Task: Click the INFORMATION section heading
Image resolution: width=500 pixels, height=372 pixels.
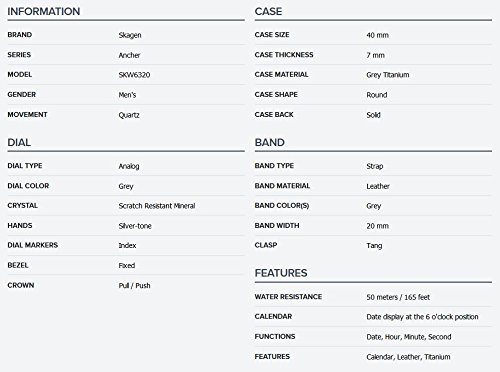Action: (x=44, y=11)
